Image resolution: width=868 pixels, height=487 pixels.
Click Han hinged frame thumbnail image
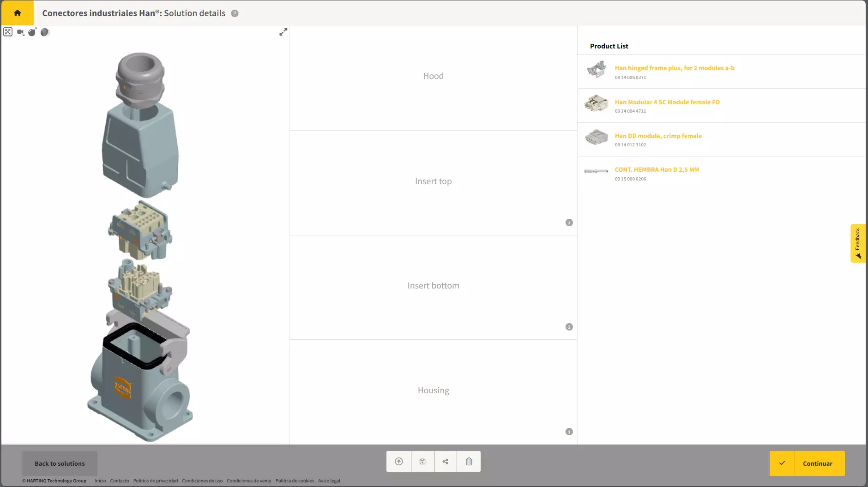click(x=596, y=70)
